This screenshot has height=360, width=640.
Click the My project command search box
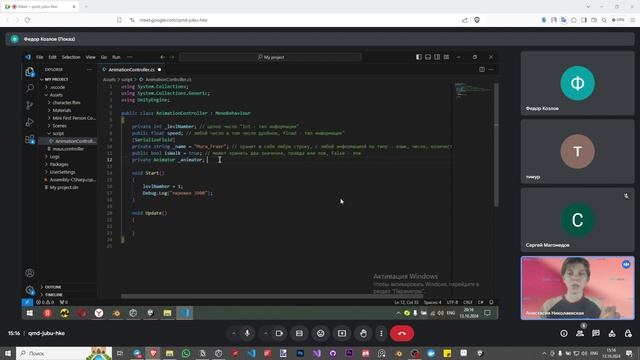(271, 57)
